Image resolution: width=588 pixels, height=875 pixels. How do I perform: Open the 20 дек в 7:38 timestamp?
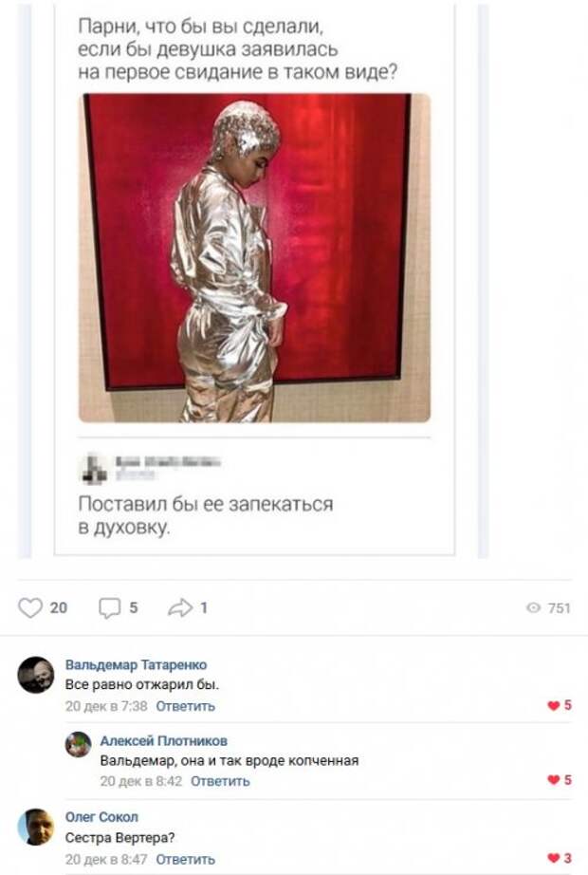(106, 706)
